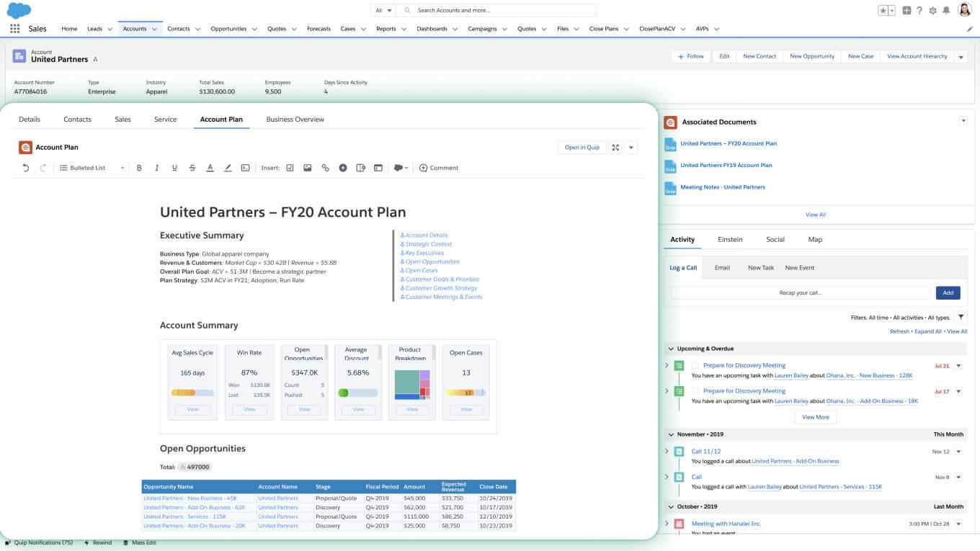Expand the Call 11/12 activity row
The image size is (980, 551).
(x=667, y=451)
